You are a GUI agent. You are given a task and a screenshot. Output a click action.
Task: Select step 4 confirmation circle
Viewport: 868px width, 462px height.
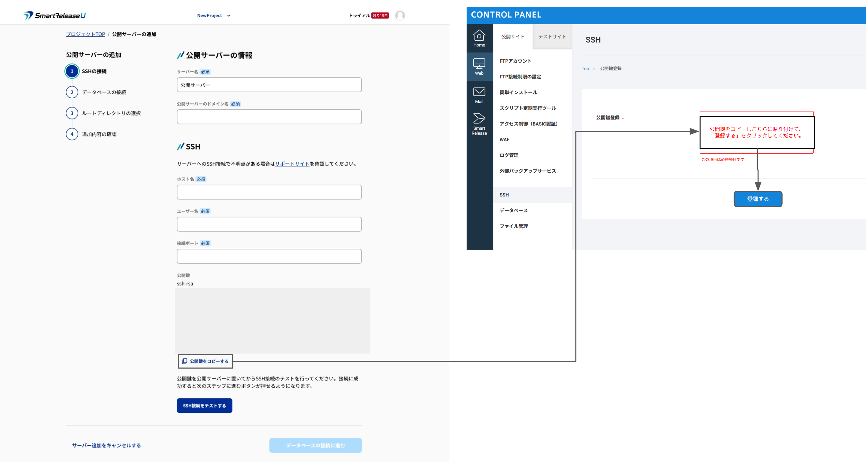click(72, 134)
